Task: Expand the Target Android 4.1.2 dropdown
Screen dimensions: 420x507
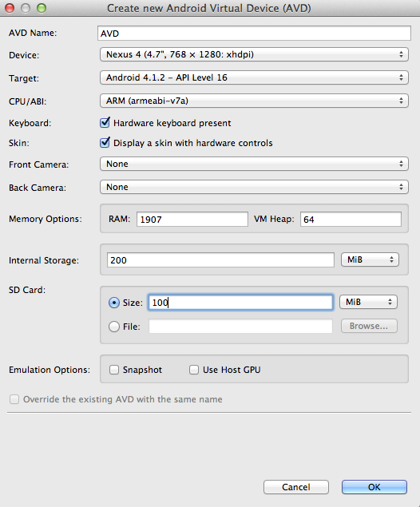Action: tap(254, 77)
